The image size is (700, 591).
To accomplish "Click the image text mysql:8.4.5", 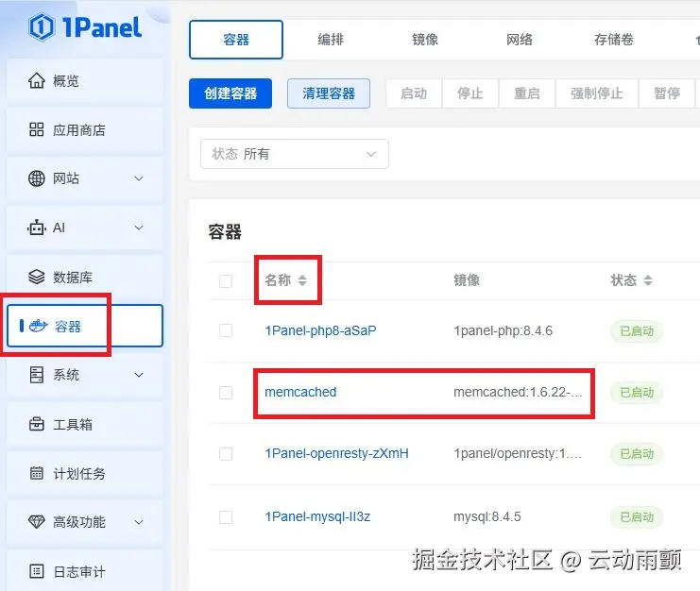I will (x=487, y=516).
